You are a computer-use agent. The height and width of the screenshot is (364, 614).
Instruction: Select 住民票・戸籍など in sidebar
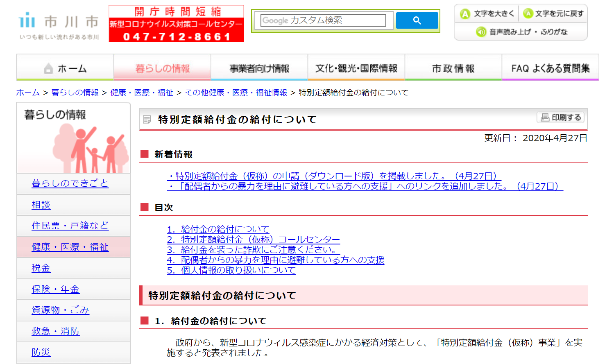click(70, 226)
